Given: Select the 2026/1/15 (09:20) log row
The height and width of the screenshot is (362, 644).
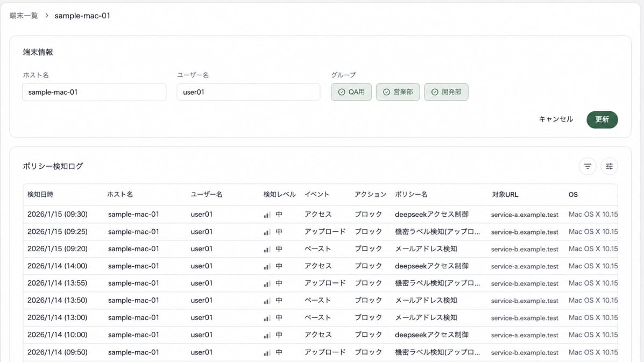Looking at the screenshot, I should pos(320,249).
